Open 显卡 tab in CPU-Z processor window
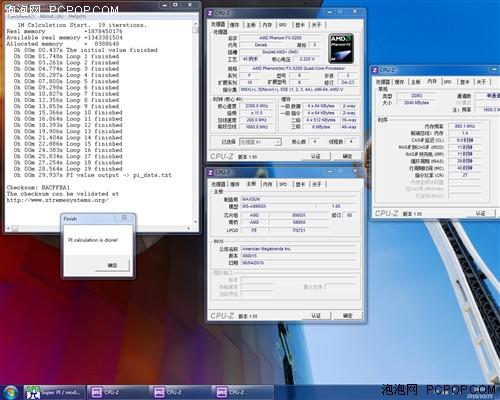The height and width of the screenshot is (400, 500). [x=300, y=25]
